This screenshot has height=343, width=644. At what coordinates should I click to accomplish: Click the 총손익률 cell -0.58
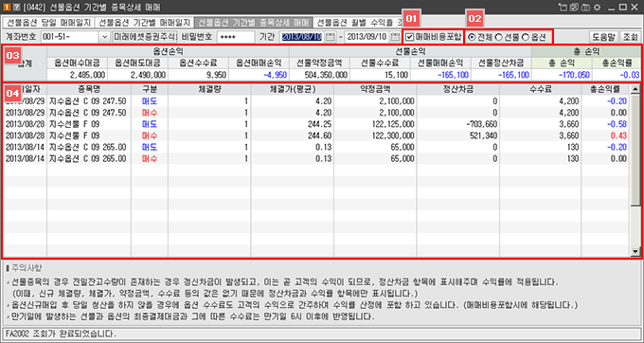click(606, 124)
